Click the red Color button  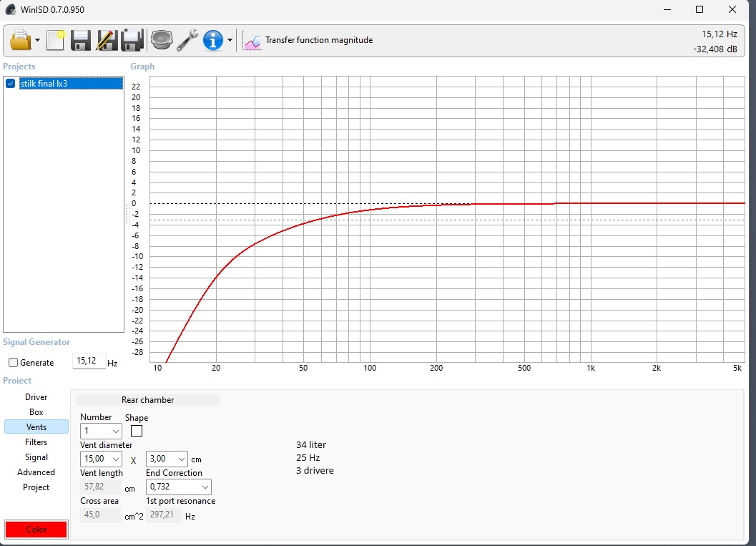point(36,529)
